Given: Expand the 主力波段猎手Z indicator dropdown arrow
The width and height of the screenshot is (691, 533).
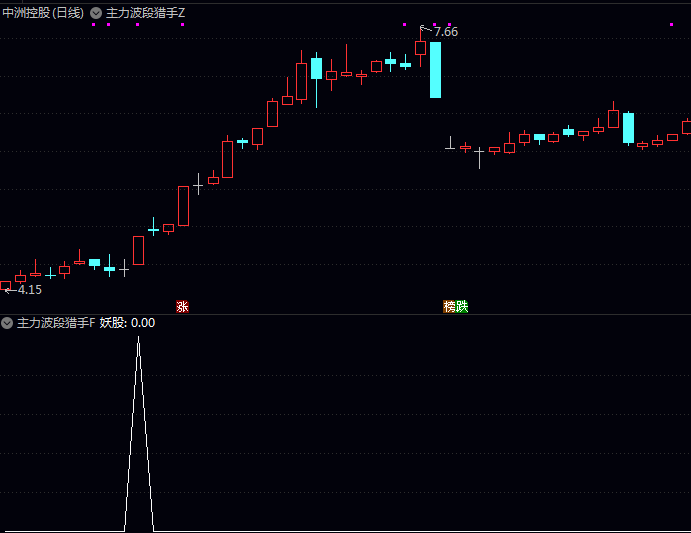Looking at the screenshot, I should point(96,13).
